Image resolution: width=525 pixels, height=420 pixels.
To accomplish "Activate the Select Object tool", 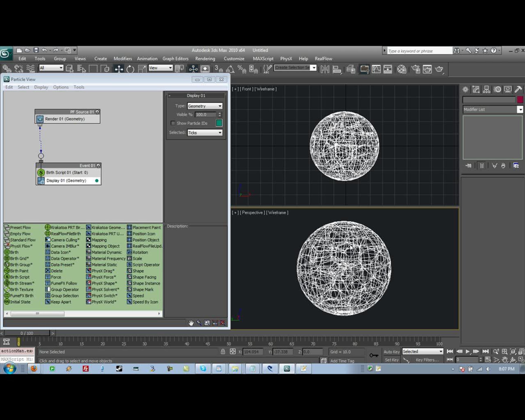I will pos(70,69).
